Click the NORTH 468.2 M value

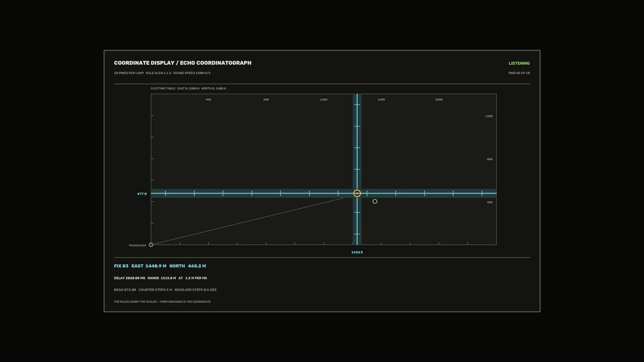pyautogui.click(x=187, y=266)
